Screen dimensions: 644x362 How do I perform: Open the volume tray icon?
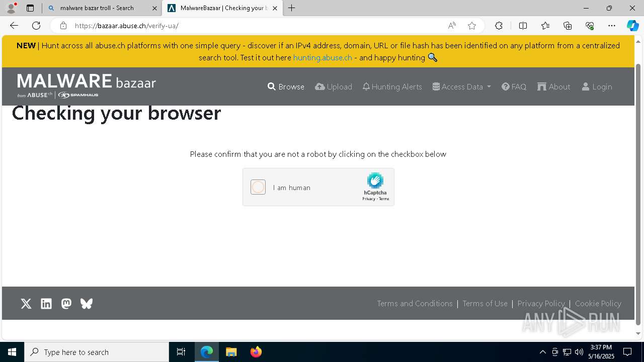579,352
